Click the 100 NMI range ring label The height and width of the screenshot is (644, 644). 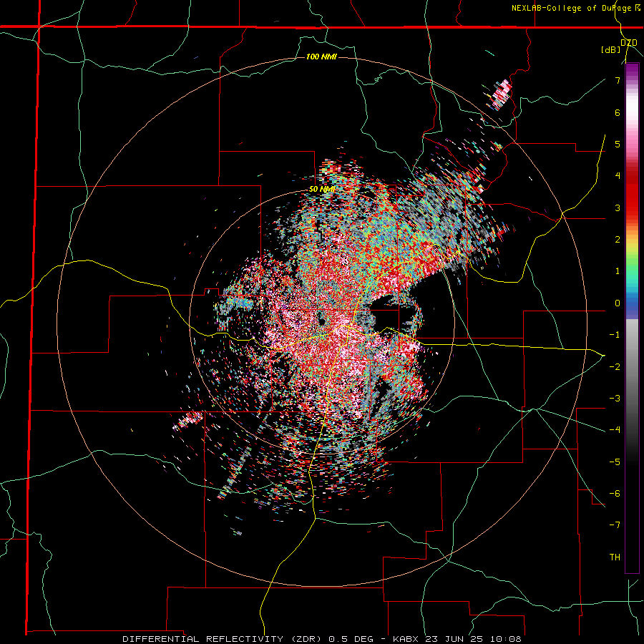[x=321, y=57]
